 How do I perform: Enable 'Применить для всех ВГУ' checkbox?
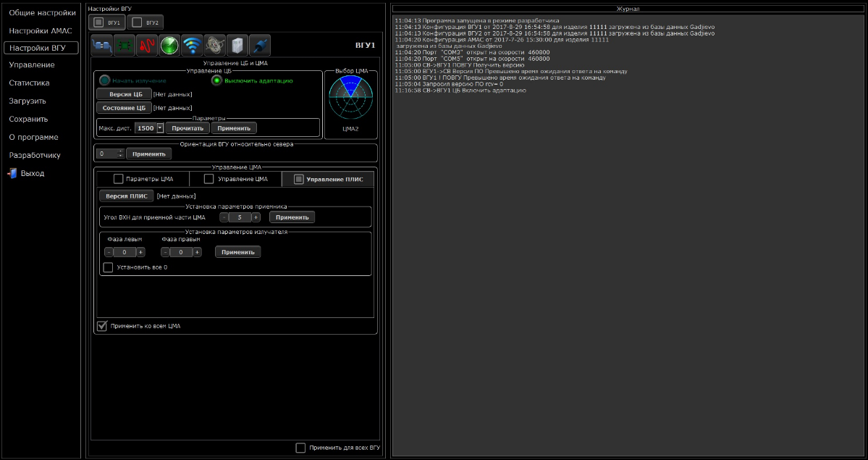(x=300, y=448)
